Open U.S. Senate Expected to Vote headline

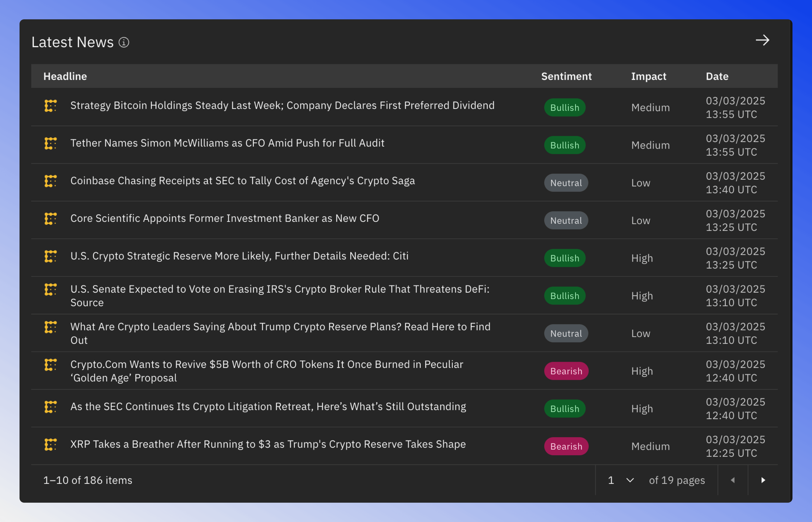tap(280, 296)
